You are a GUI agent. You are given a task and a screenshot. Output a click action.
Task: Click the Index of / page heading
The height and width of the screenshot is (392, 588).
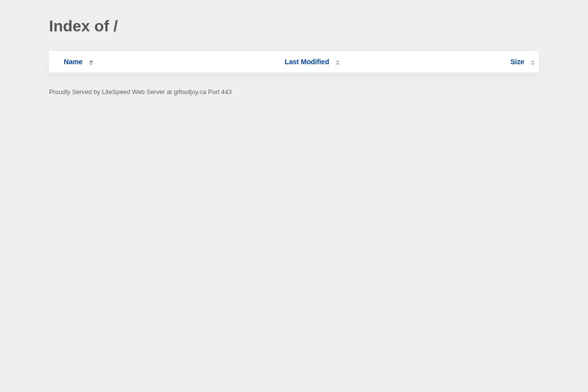pos(83,26)
